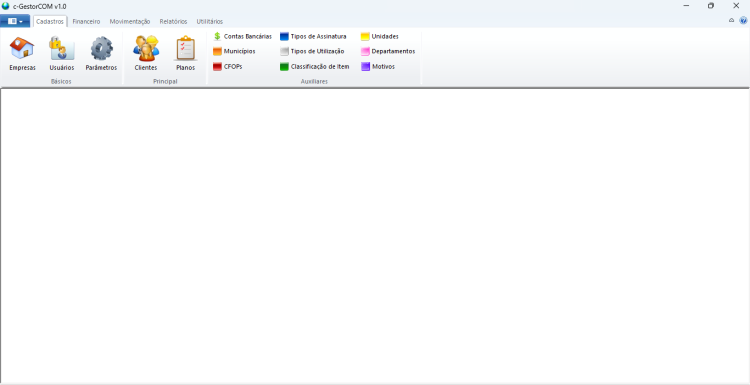
Task: Click the Contas Bancárias dollar icon
Action: pos(217,36)
